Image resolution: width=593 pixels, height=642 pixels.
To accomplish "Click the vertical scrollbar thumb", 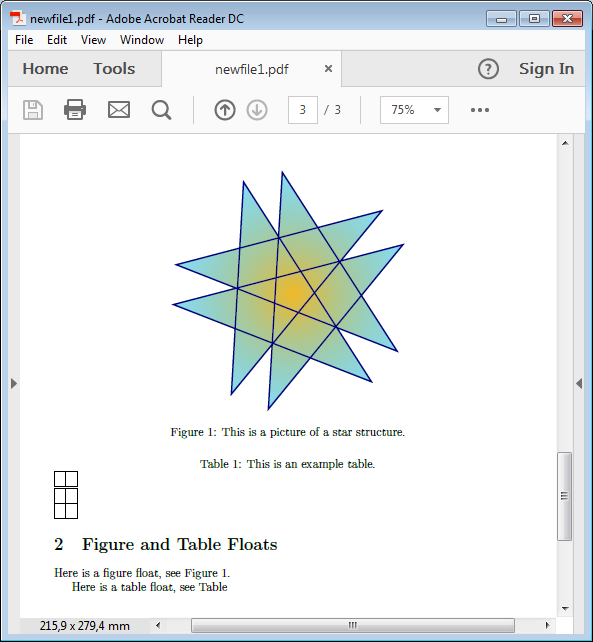I will point(565,496).
